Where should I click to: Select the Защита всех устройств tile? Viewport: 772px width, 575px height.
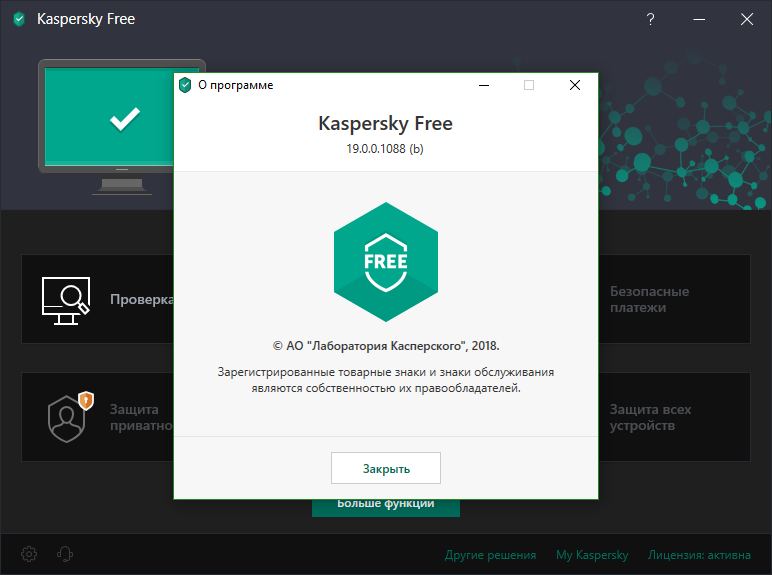coord(675,418)
